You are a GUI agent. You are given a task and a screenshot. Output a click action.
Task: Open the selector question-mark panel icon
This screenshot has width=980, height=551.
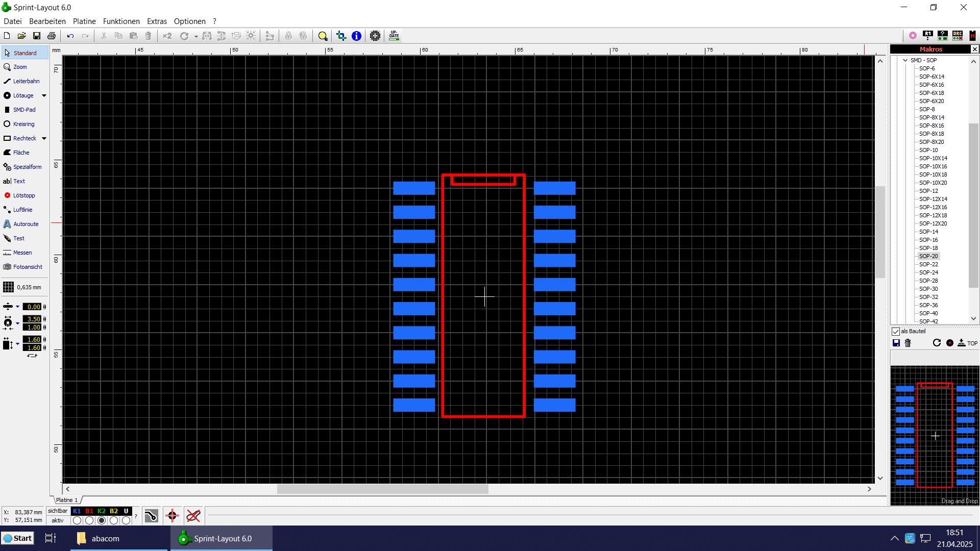(x=943, y=35)
